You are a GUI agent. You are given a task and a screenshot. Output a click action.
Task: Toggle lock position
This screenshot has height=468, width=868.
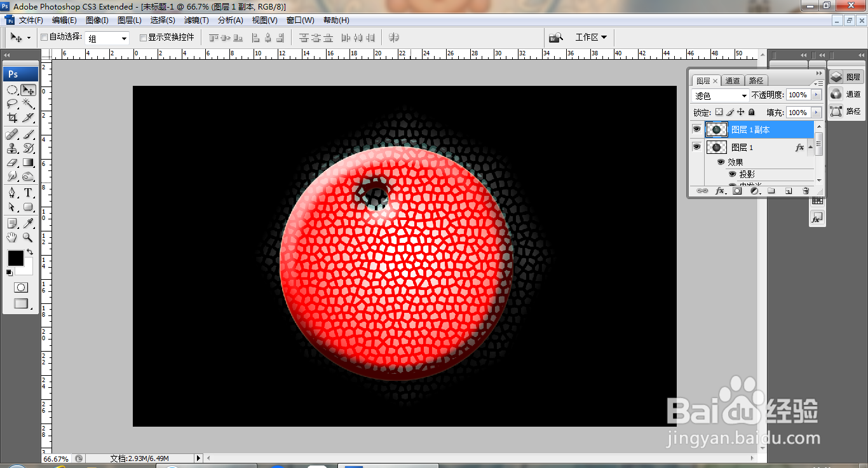click(740, 112)
